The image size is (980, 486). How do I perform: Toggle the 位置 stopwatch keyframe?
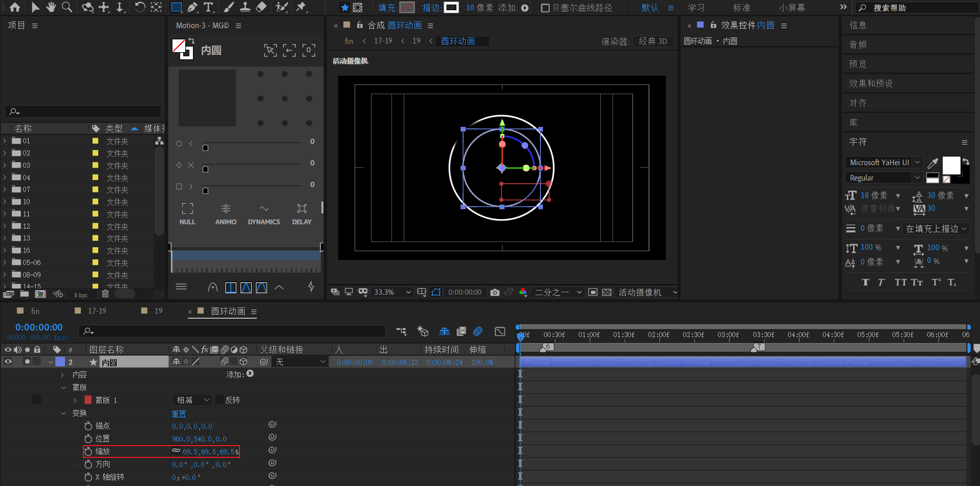(x=88, y=438)
